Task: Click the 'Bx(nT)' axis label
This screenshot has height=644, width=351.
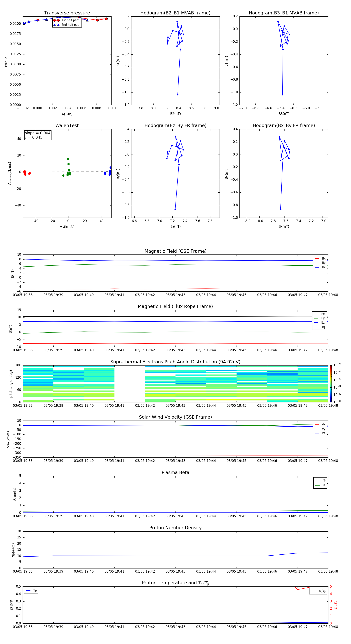Action: click(284, 227)
